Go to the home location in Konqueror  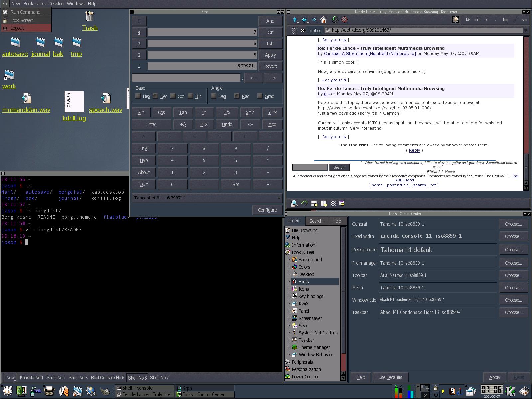click(x=323, y=20)
